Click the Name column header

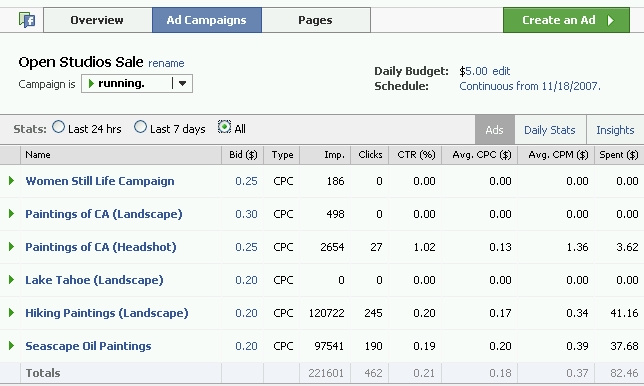[x=121, y=155]
